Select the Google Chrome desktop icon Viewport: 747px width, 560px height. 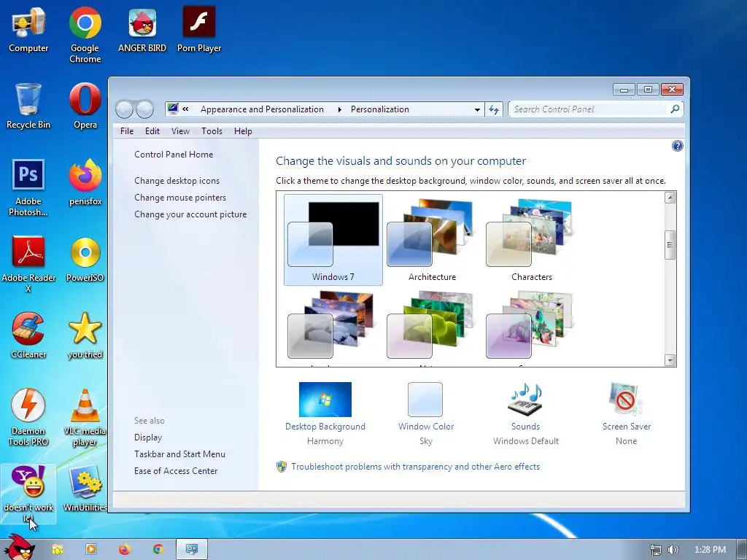point(85,34)
